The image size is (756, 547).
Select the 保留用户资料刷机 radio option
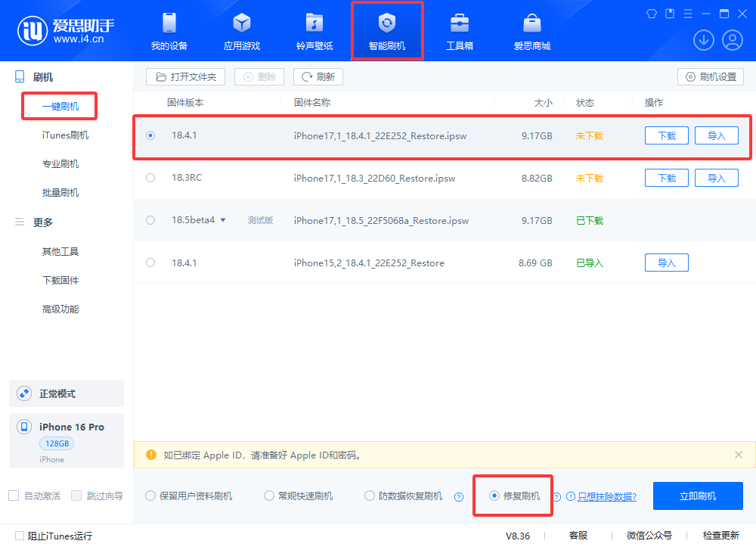pyautogui.click(x=150, y=496)
